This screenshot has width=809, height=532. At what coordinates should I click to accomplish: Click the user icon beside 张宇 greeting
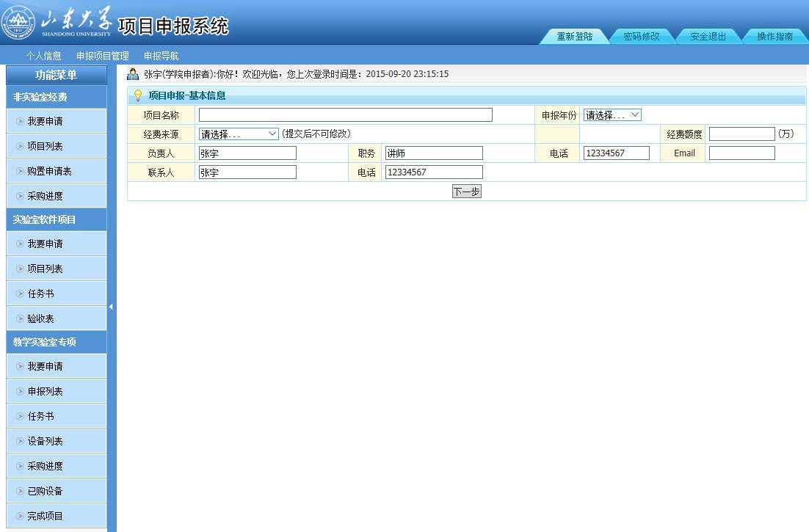pyautogui.click(x=133, y=73)
